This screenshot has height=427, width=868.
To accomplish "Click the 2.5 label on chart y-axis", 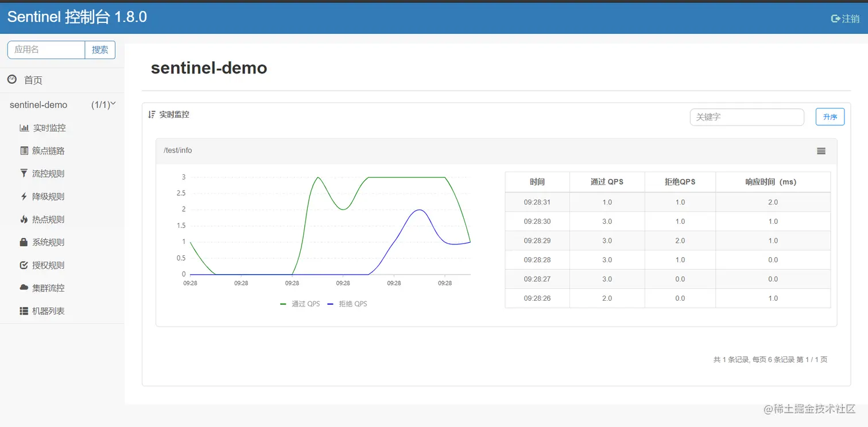I will (x=181, y=193).
